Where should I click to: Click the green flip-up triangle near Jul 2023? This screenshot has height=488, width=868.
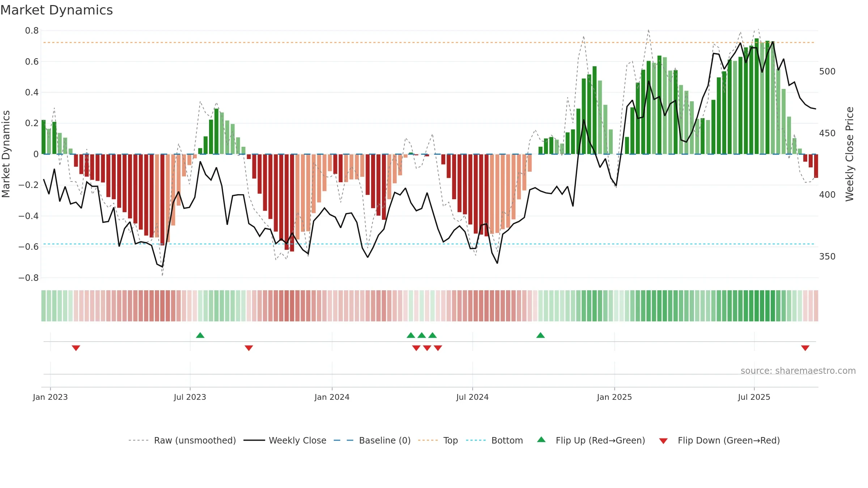[200, 335]
